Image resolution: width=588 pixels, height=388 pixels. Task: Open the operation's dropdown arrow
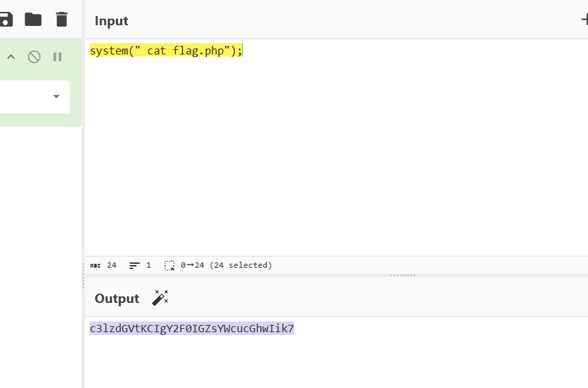click(56, 97)
